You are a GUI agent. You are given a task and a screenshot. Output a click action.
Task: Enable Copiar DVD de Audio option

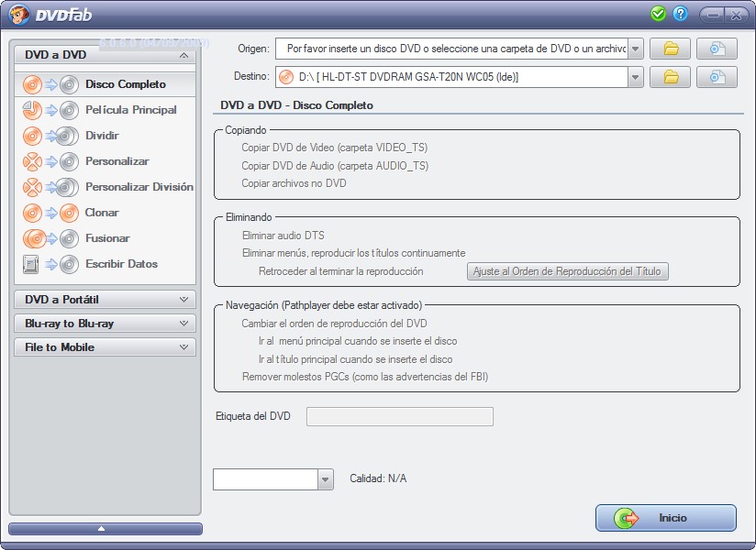[x=335, y=166]
